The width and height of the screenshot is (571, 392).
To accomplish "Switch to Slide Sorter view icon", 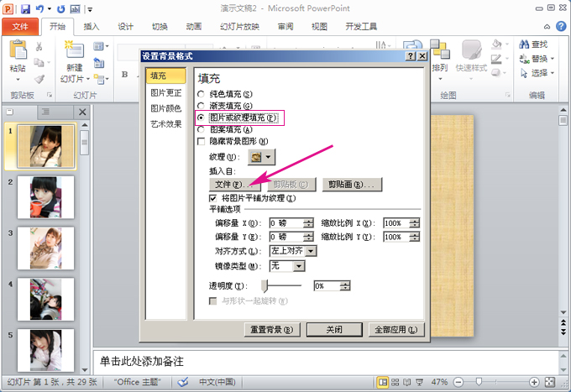I will tap(396, 382).
